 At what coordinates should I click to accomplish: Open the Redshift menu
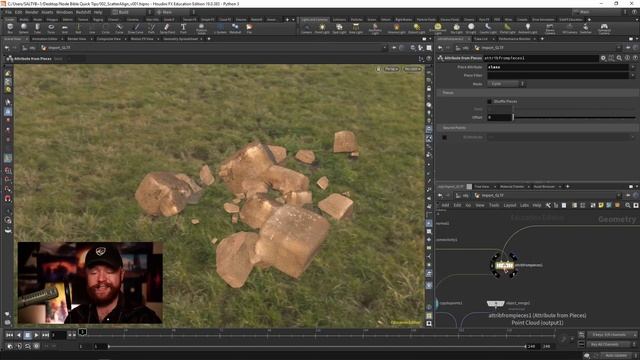pos(83,12)
